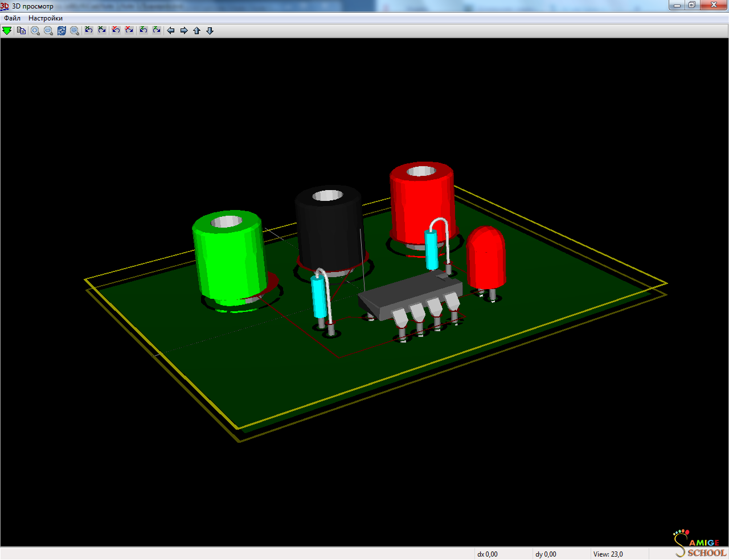Click the green cylinder component in 3D view

coord(230,259)
